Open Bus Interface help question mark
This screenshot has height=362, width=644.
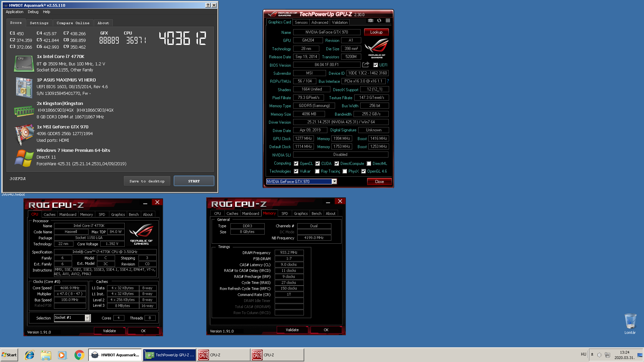point(388,81)
